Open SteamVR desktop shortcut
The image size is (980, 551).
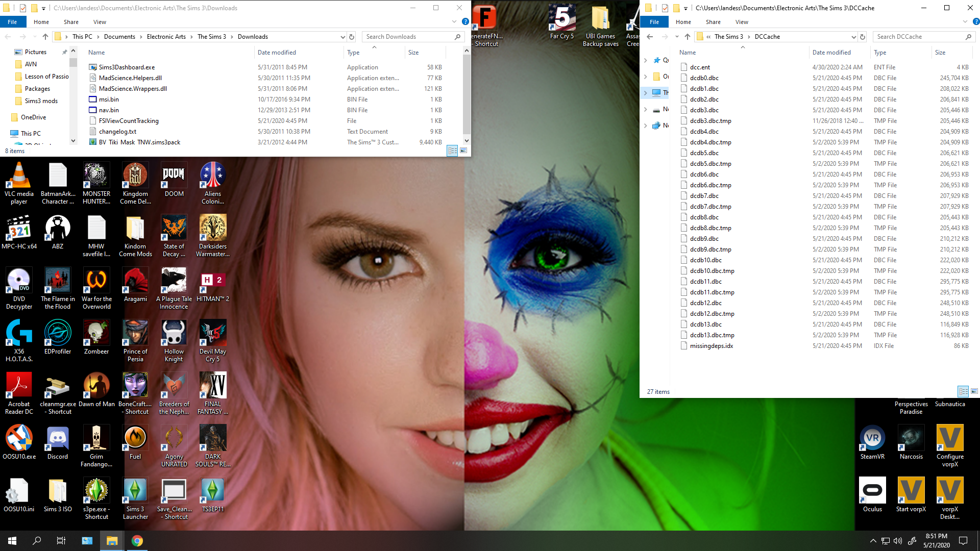[x=872, y=442]
